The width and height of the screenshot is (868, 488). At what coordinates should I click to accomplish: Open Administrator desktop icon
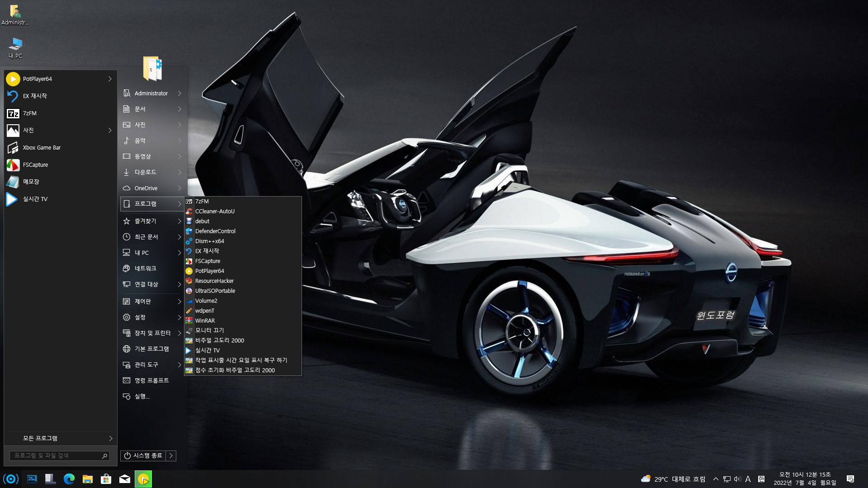15,15
